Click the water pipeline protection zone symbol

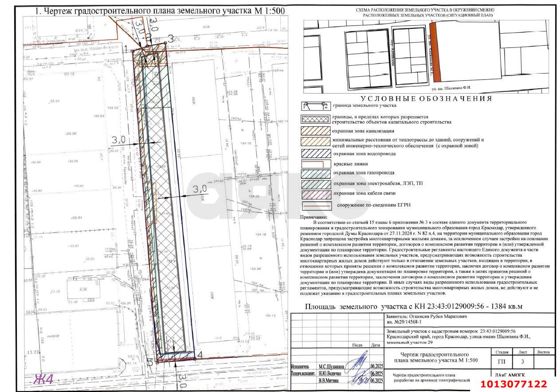pos(316,154)
